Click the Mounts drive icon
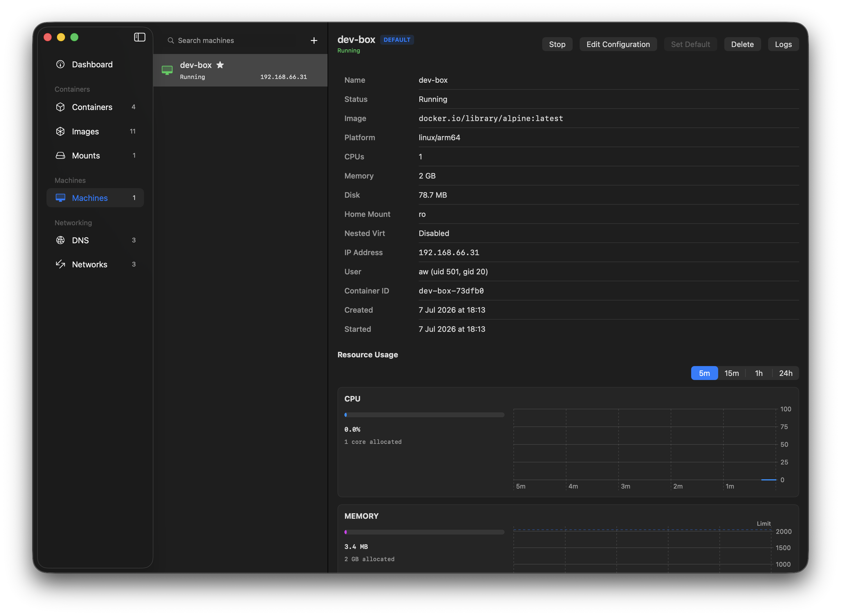 [x=60, y=156]
